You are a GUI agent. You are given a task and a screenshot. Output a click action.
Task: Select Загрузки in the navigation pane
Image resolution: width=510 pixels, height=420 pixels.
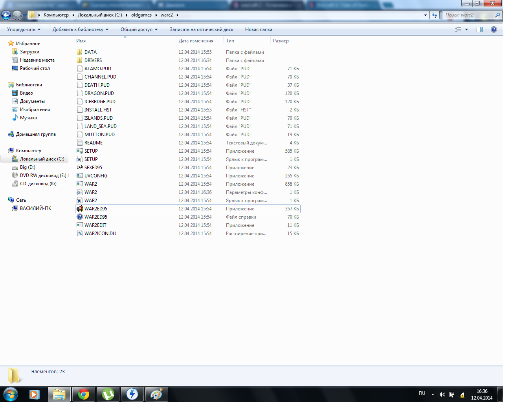29,52
